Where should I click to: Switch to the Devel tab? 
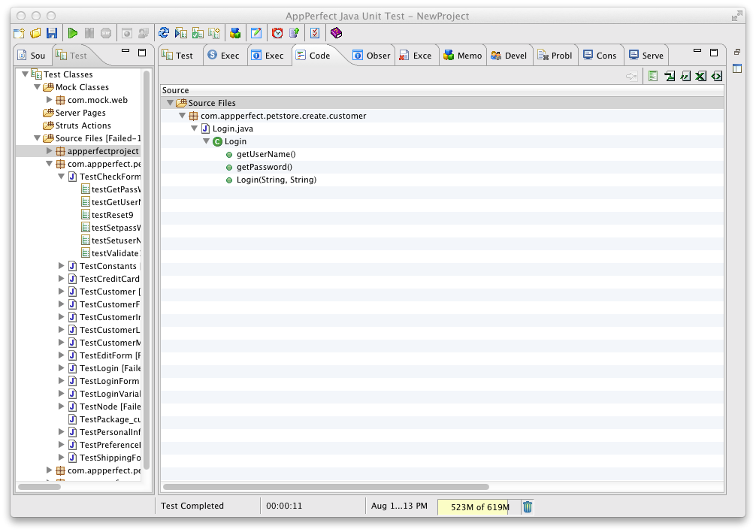[x=510, y=56]
